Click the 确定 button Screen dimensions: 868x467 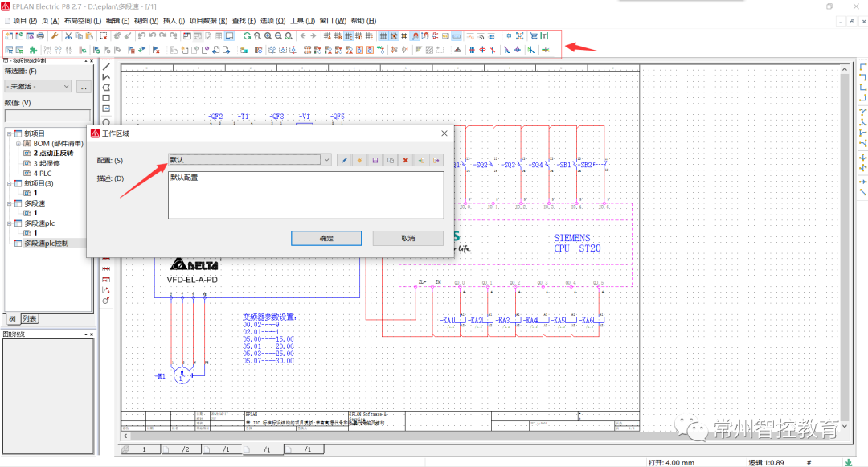point(326,239)
